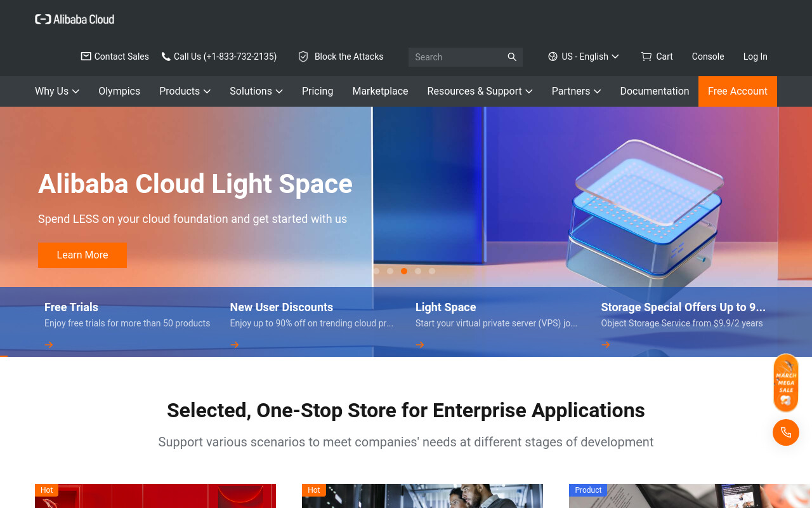Select the first carousel dot
Screen dimensions: 812x508
[x=376, y=271]
